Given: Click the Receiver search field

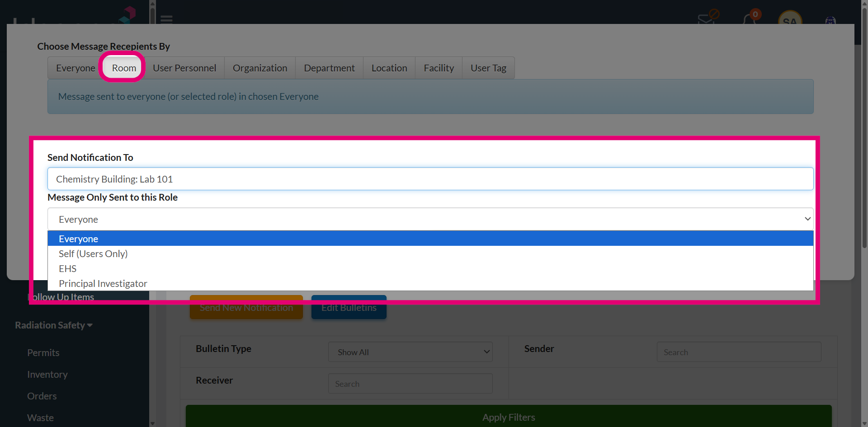Looking at the screenshot, I should (x=410, y=384).
